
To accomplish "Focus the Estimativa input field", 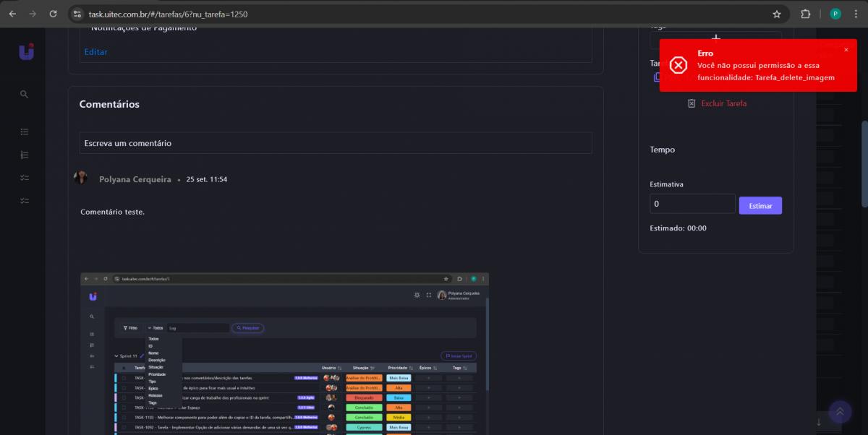I will (692, 204).
